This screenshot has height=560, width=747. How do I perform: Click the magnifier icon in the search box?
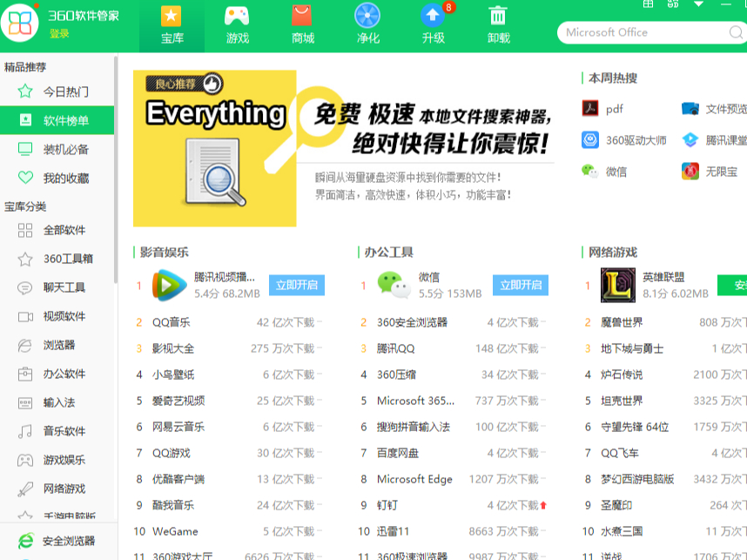736,32
